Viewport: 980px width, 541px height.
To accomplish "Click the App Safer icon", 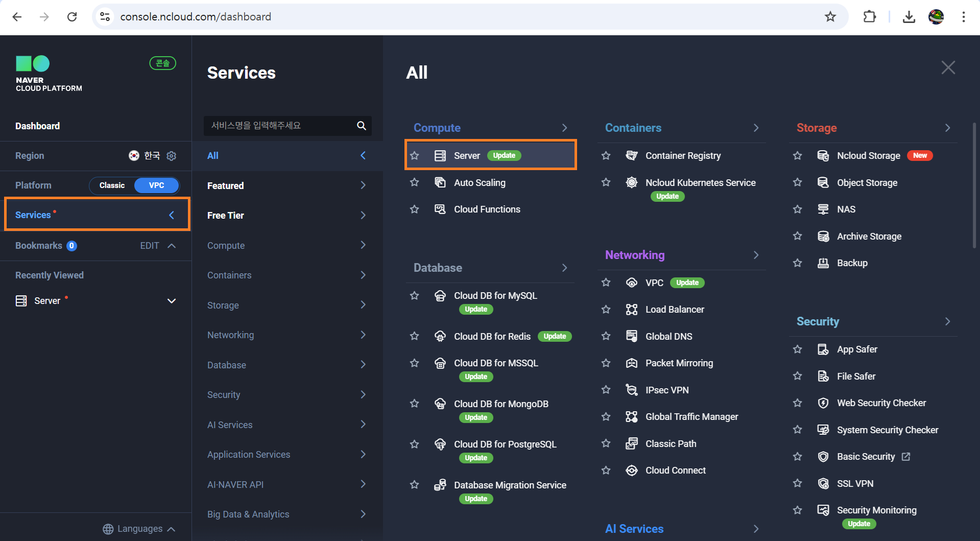I will 823,349.
